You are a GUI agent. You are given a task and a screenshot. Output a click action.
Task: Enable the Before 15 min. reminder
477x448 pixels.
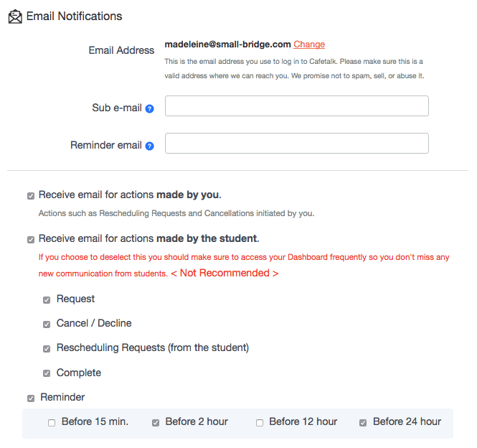pos(52,423)
